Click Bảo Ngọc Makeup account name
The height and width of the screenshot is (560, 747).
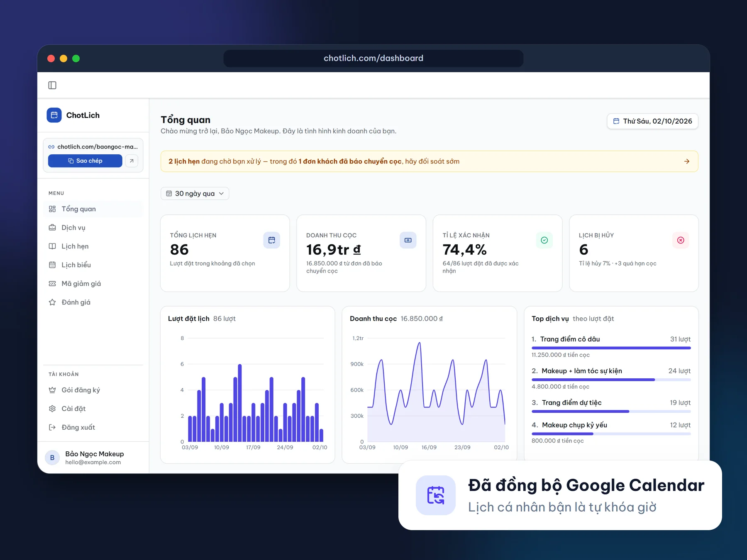pos(95,454)
